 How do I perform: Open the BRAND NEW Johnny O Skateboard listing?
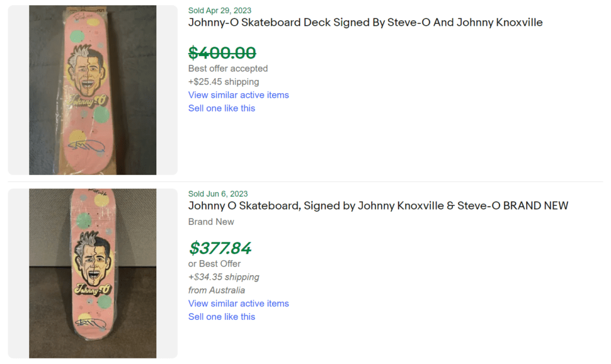(x=378, y=205)
